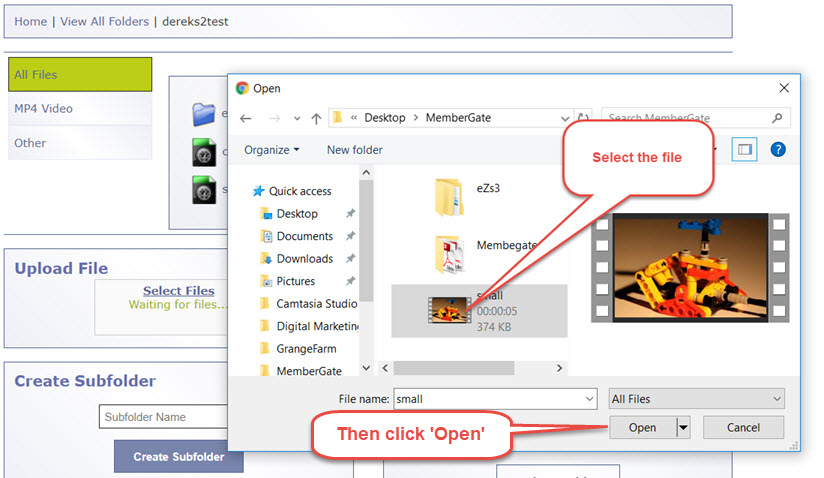
Task: Click the Forward arrow in Open dialog
Action: [x=274, y=119]
